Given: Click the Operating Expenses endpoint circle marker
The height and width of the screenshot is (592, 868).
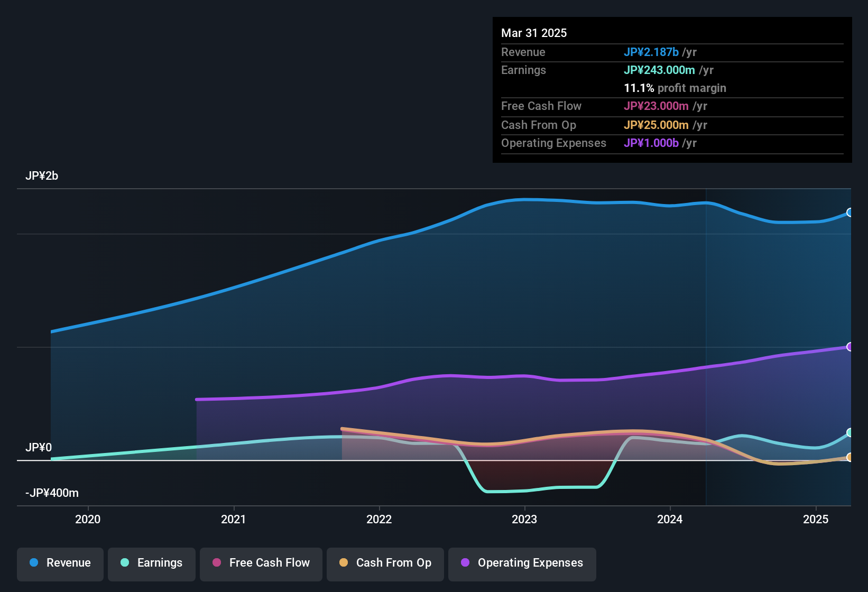Looking at the screenshot, I should click(x=850, y=347).
